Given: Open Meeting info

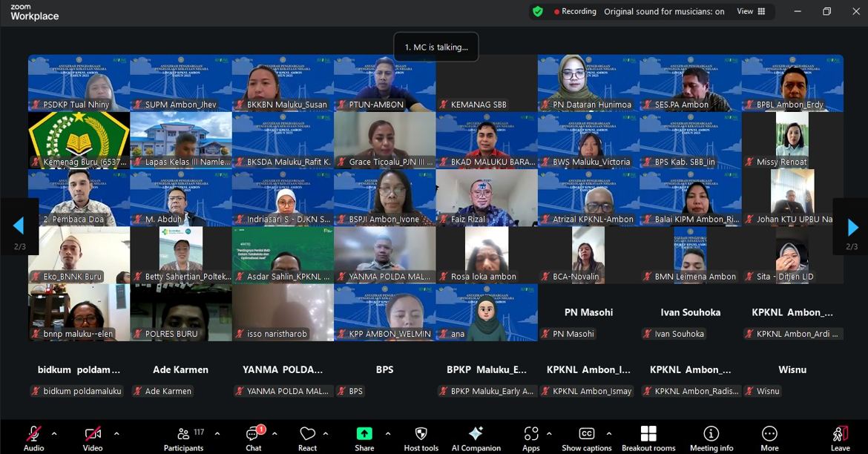Looking at the screenshot, I should [x=711, y=437].
